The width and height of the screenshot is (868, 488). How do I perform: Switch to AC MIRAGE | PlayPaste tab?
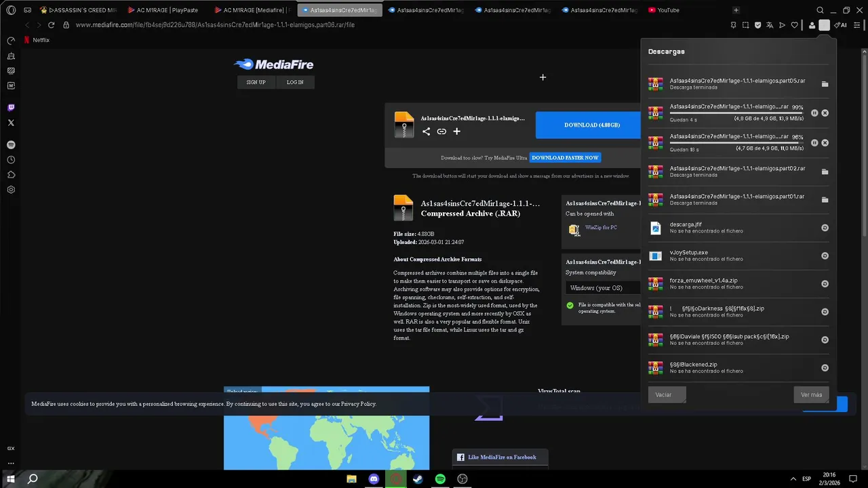tap(163, 10)
